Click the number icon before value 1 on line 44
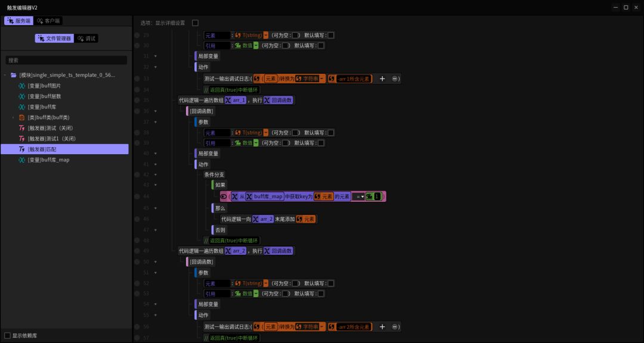The width and height of the screenshot is (644, 343). 369,197
